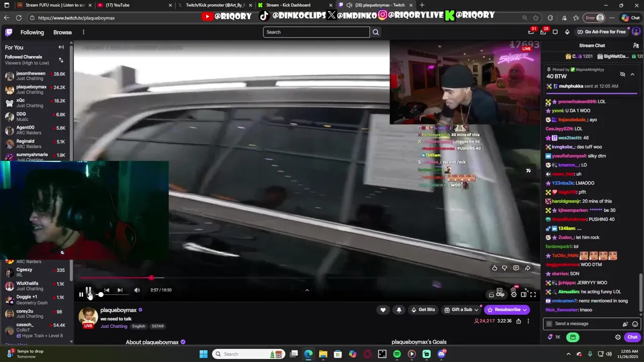644x362 pixels.
Task: Expand embedded video controls chevron
Action: 307,290
